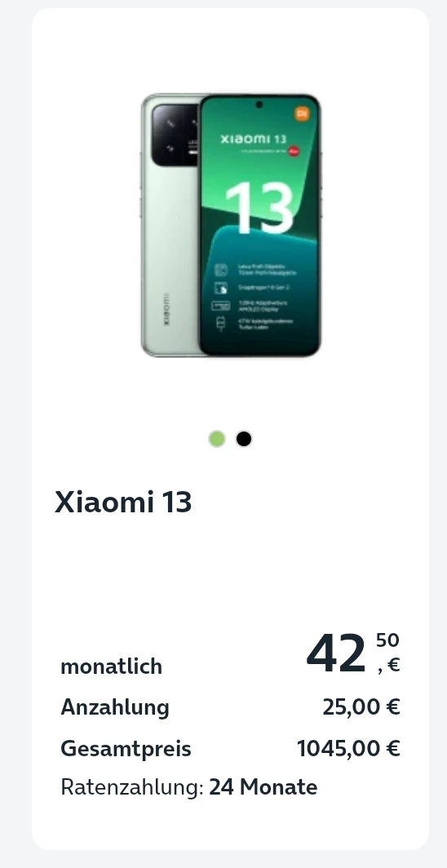Image resolution: width=447 pixels, height=868 pixels.
Task: Click the orange Mi logo on phone screen
Action: click(x=302, y=114)
